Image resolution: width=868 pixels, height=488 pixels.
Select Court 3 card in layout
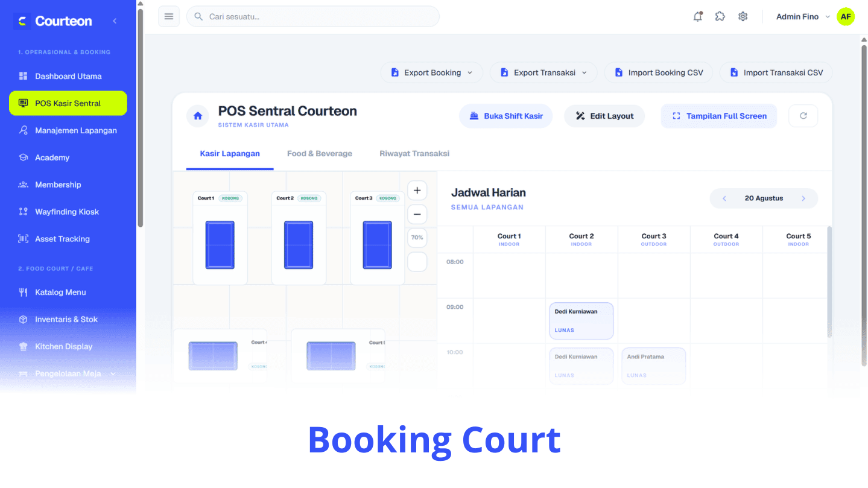(x=378, y=238)
